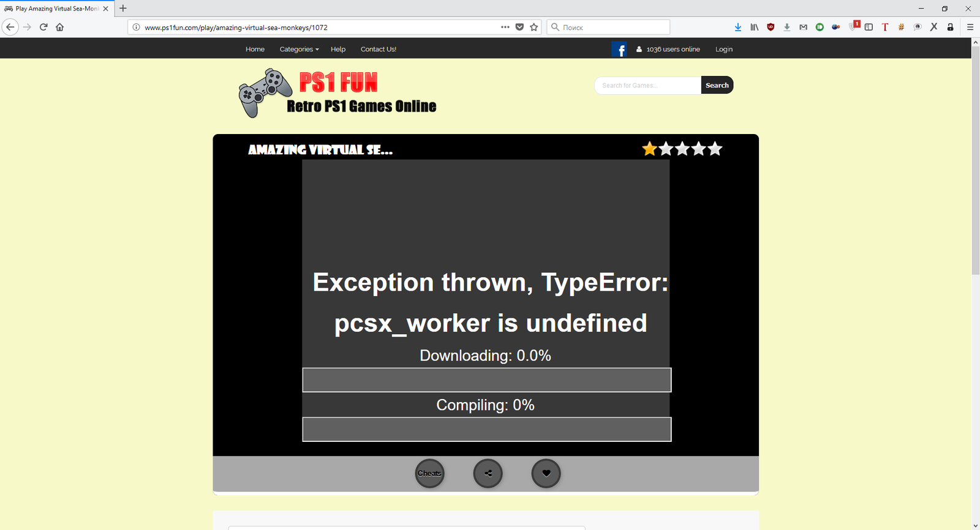This screenshot has width=980, height=530.
Task: Open Firefox downloads panel blue arrow
Action: [x=738, y=27]
